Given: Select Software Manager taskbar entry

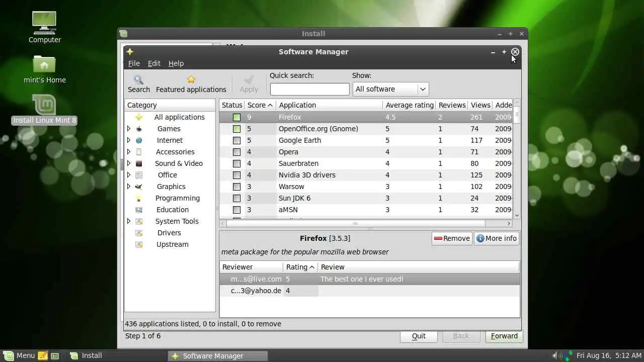Looking at the screenshot, I should (x=217, y=355).
